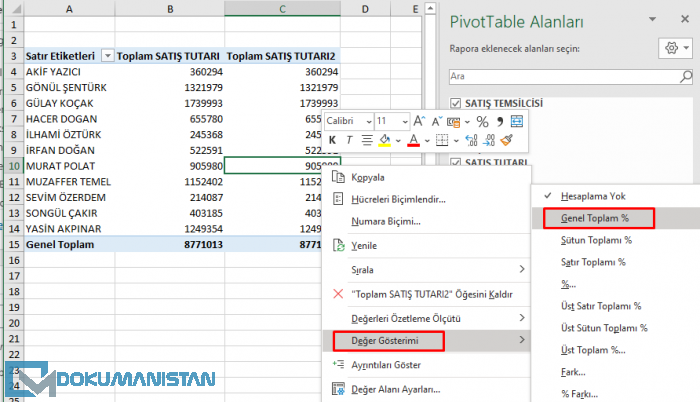Open the font name Calibri dropdown

coord(369,121)
